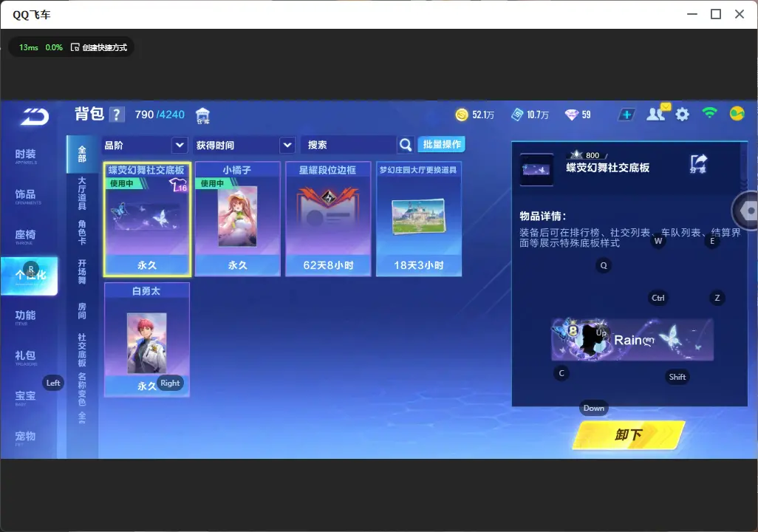758x532 pixels.
Task: Open the settings gear icon
Action: coord(682,115)
